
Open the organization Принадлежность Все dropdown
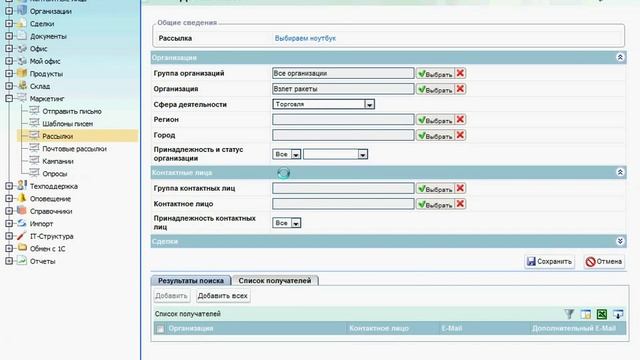[287, 154]
